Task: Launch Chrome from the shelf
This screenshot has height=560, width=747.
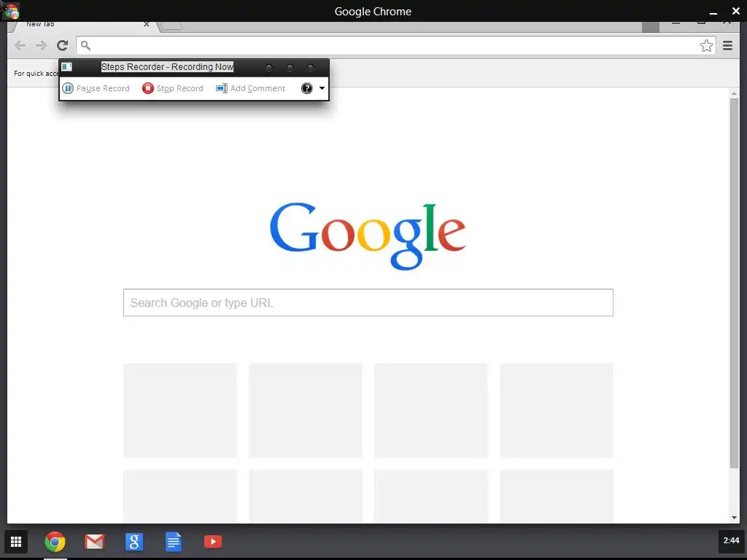Action: click(x=55, y=542)
